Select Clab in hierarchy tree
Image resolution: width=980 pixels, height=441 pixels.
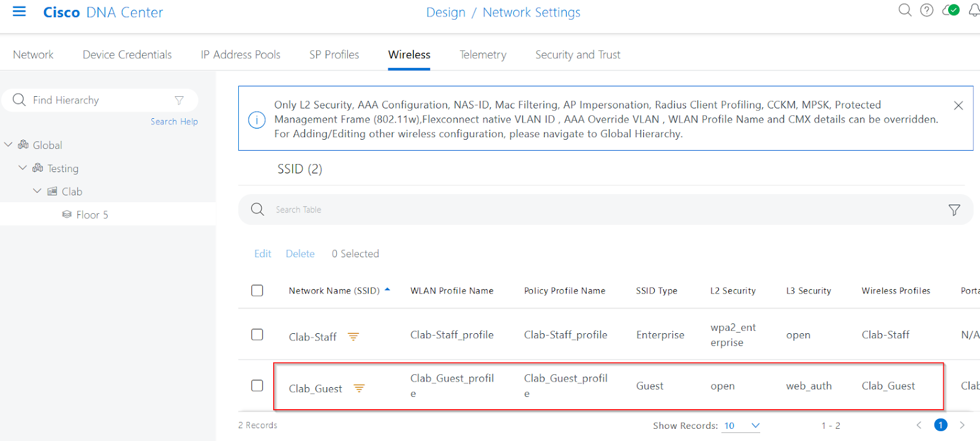click(x=72, y=191)
